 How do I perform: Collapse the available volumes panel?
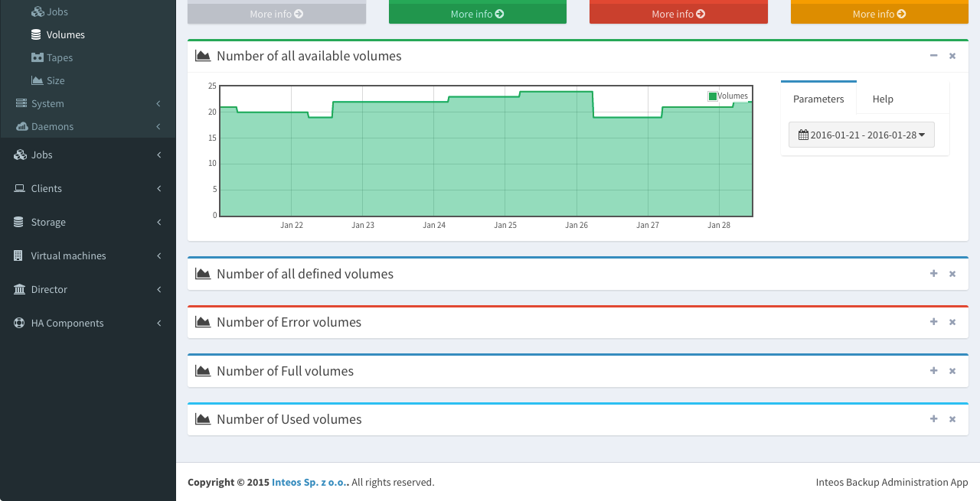pyautogui.click(x=933, y=56)
